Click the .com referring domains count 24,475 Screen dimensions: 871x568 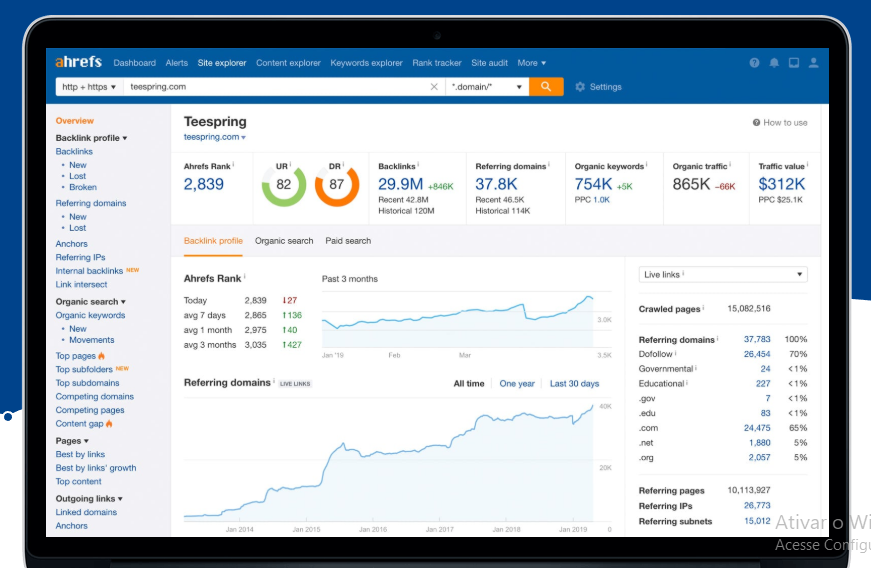(x=757, y=428)
